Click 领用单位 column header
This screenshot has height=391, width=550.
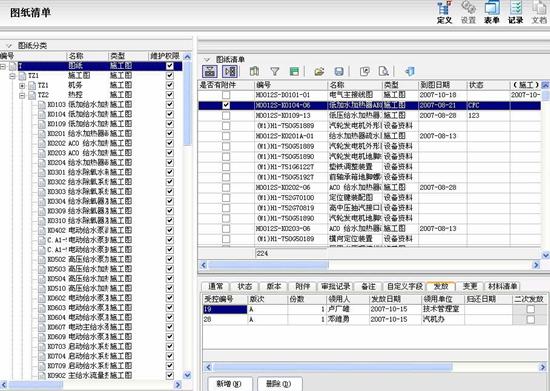point(443,299)
